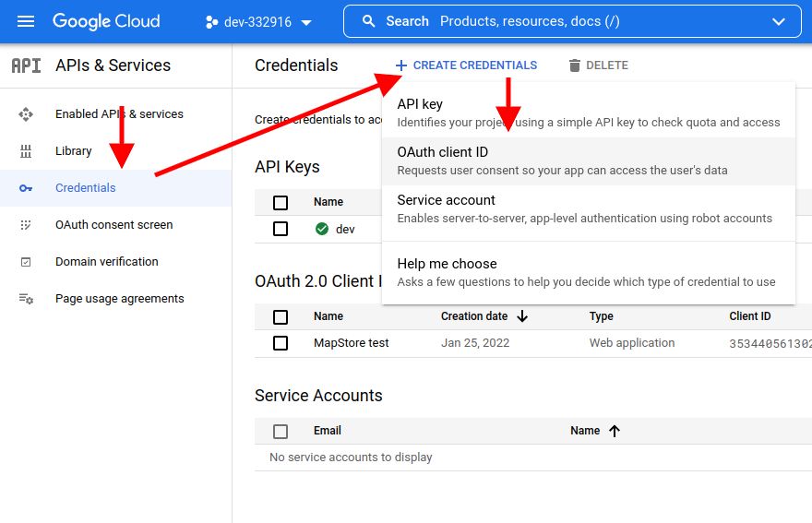Click the Create Credentials button
The width and height of the screenshot is (812, 523).
(x=466, y=65)
